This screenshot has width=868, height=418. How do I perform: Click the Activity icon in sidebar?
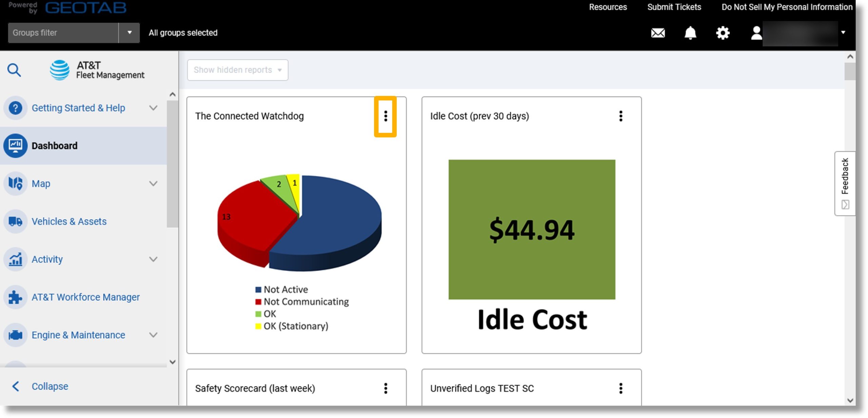tap(14, 259)
